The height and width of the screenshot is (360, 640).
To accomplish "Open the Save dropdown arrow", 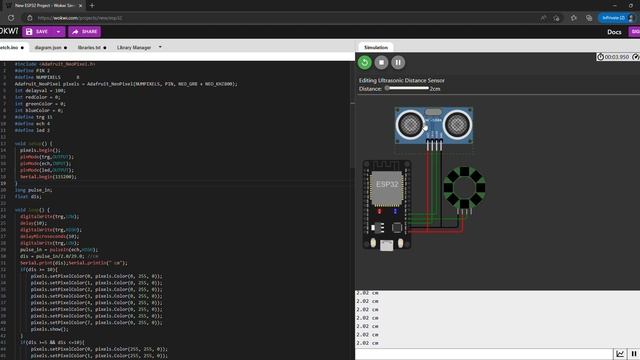I will pyautogui.click(x=59, y=32).
